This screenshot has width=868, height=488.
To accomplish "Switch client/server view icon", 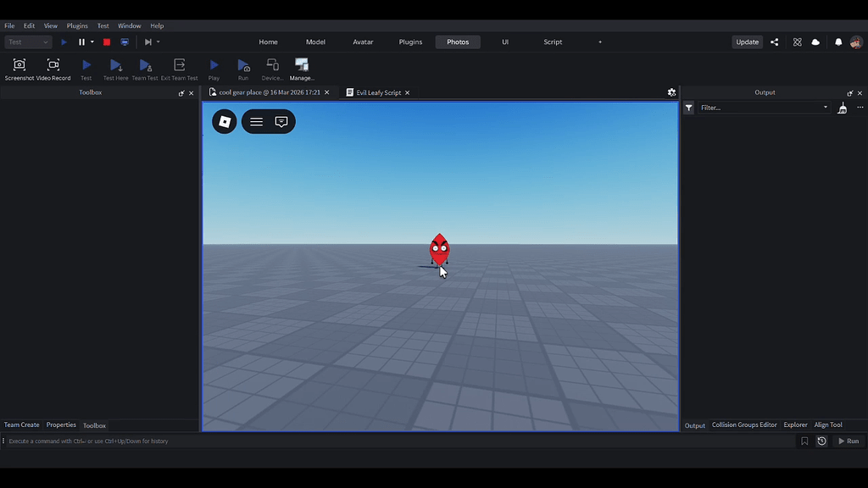I will point(125,42).
